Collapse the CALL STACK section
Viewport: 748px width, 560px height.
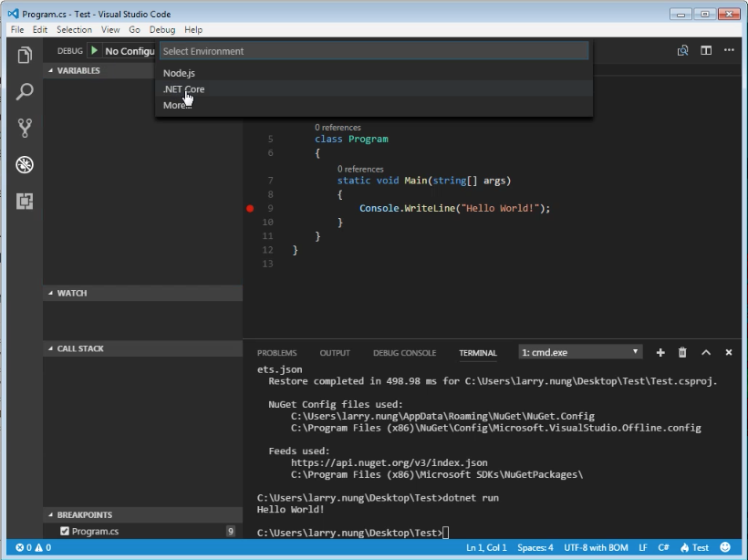[143, 348]
